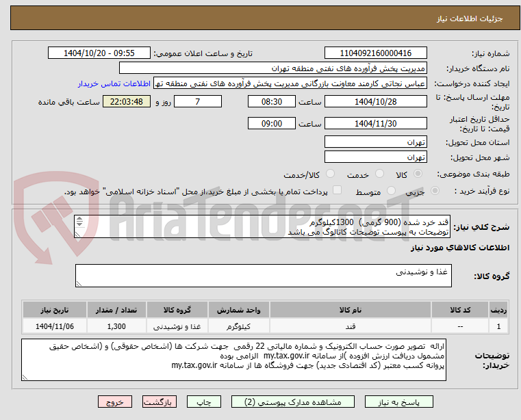Click the 'بازگشت' back button
This screenshot has height=420, width=521.
(x=159, y=402)
